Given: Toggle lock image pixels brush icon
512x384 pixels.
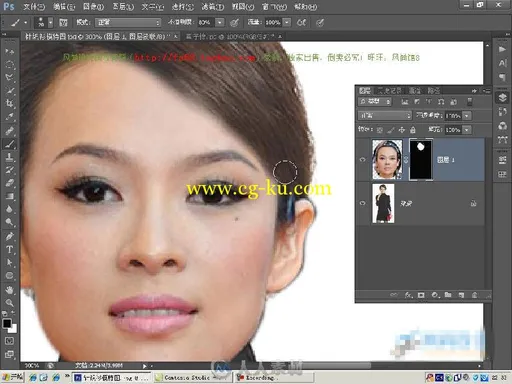Looking at the screenshot, I should [x=391, y=130].
